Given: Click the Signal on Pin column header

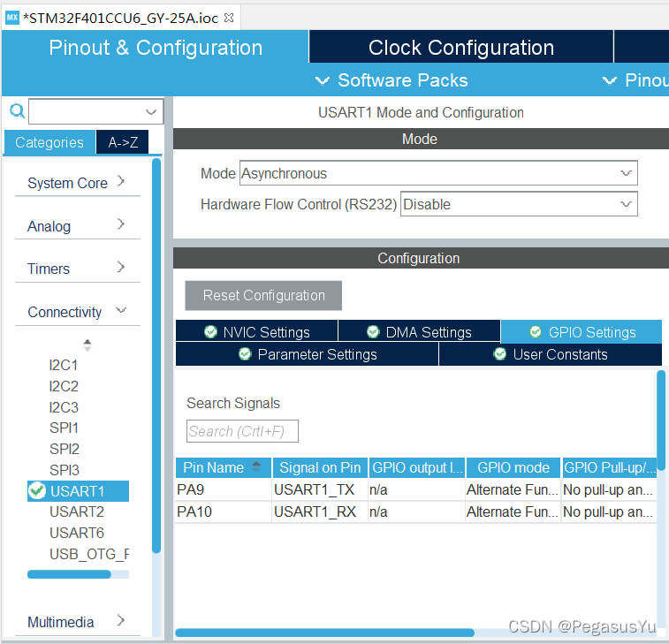Looking at the screenshot, I should click(320, 467).
